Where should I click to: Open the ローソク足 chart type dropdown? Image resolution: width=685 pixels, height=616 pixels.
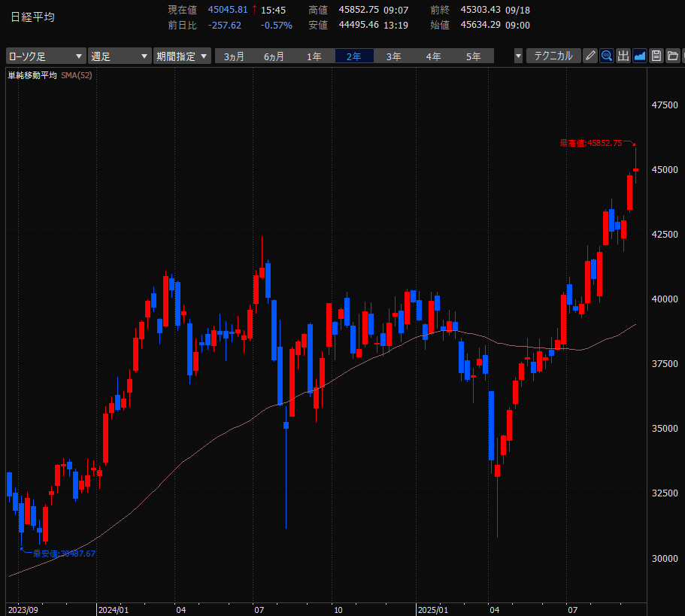point(46,56)
